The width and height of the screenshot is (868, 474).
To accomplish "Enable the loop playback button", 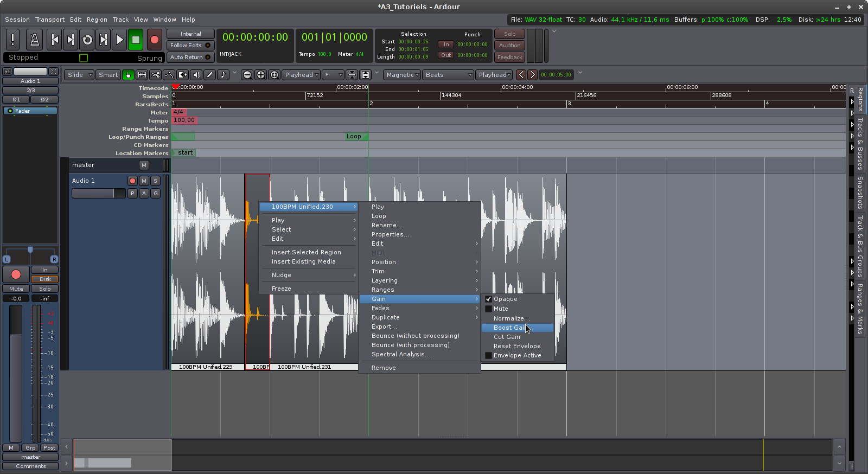I will click(87, 40).
